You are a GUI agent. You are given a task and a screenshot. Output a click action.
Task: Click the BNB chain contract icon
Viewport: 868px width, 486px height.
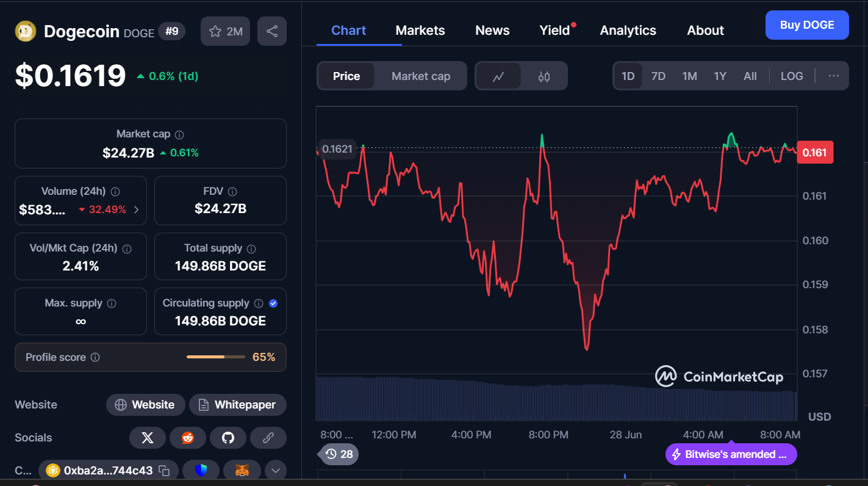coord(53,471)
